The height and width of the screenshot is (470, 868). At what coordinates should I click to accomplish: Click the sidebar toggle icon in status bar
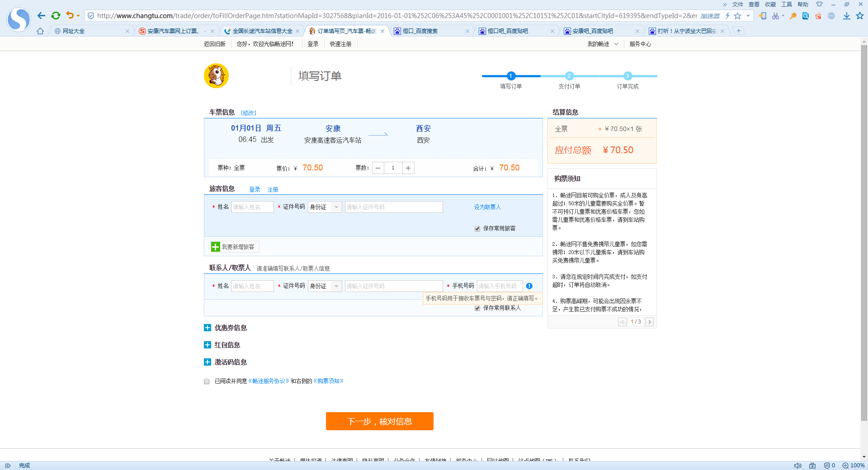[x=8, y=465]
